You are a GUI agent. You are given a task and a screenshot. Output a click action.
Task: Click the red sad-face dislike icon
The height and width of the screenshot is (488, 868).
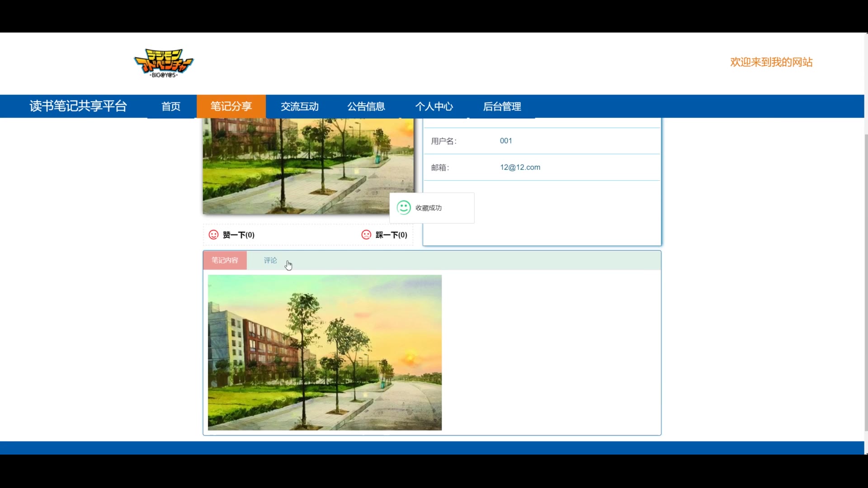366,235
